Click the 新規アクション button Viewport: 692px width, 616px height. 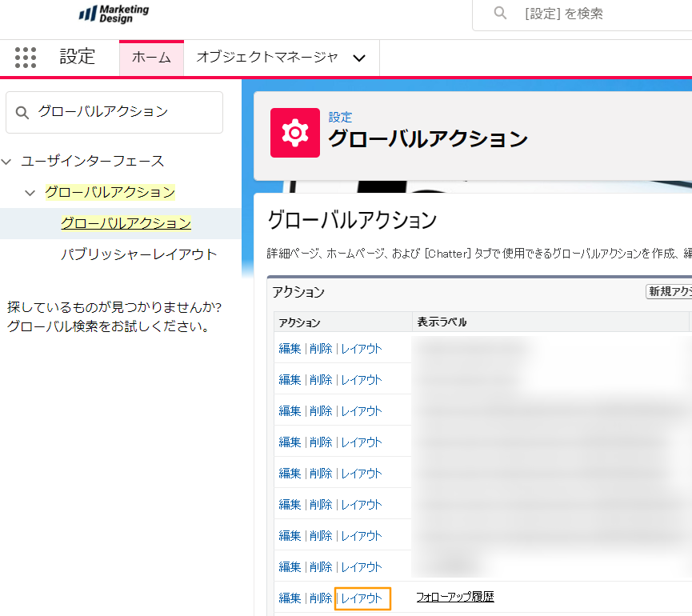[669, 292]
